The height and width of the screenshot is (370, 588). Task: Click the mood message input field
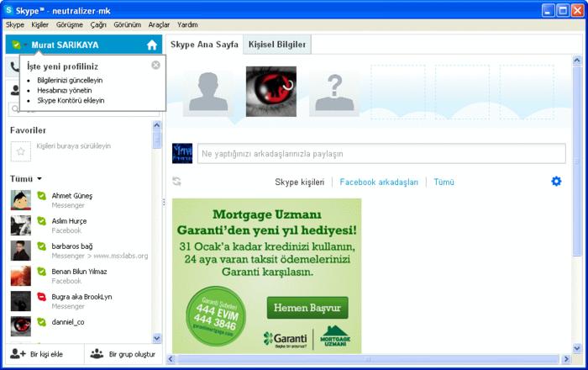381,154
